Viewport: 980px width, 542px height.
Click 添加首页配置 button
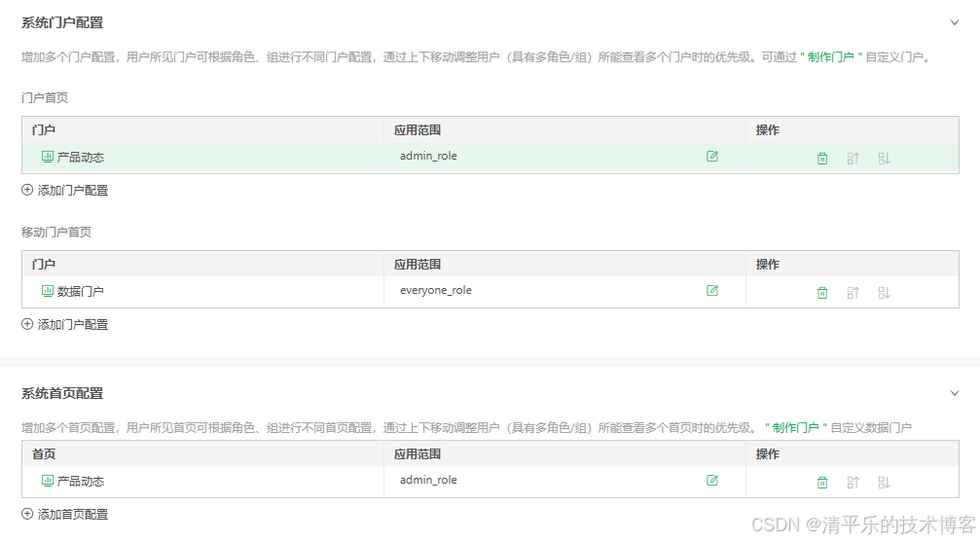pyautogui.click(x=65, y=515)
